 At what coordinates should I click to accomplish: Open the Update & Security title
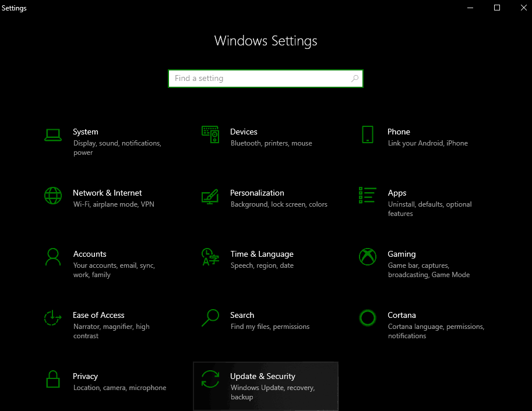pos(263,377)
